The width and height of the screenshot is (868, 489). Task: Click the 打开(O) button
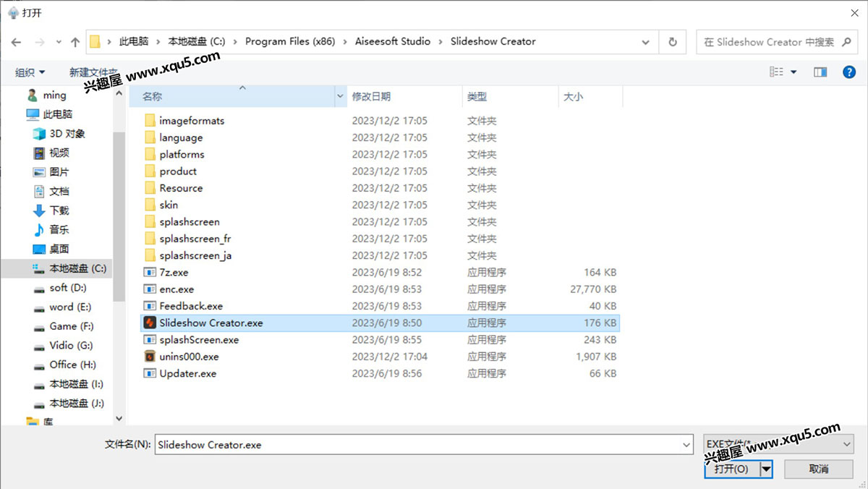point(731,469)
